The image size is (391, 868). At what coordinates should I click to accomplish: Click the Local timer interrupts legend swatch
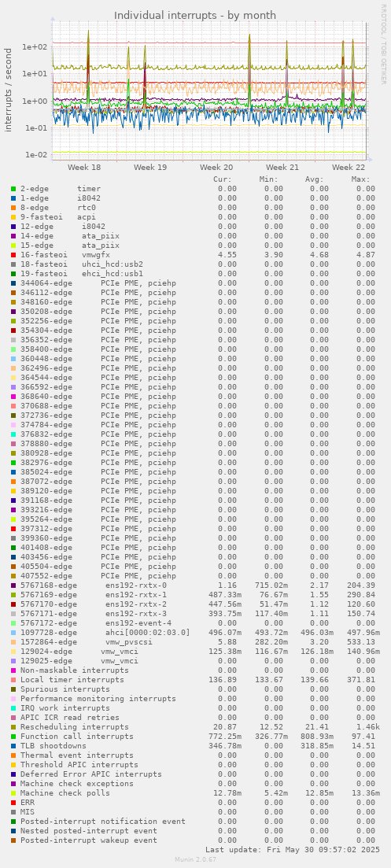point(13,680)
